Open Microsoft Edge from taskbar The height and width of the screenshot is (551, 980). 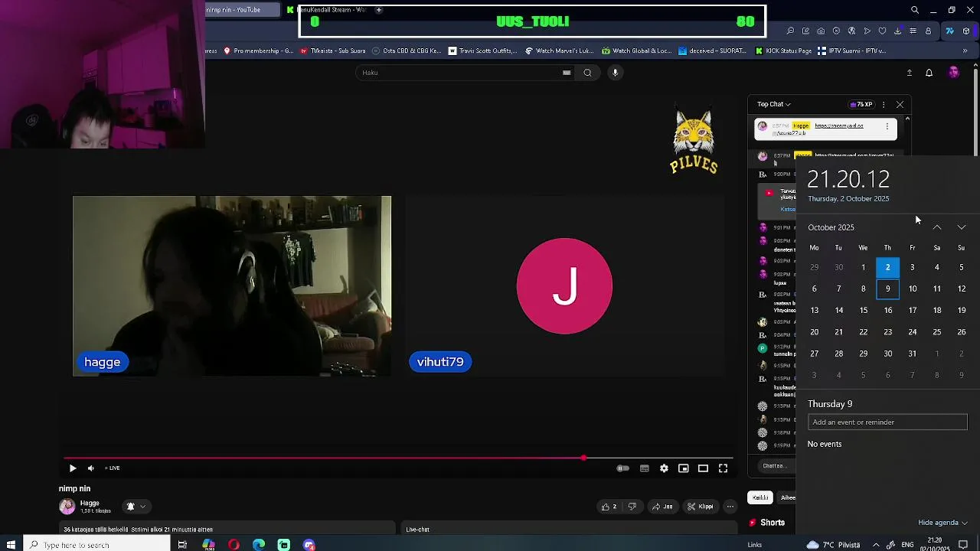pyautogui.click(x=259, y=545)
